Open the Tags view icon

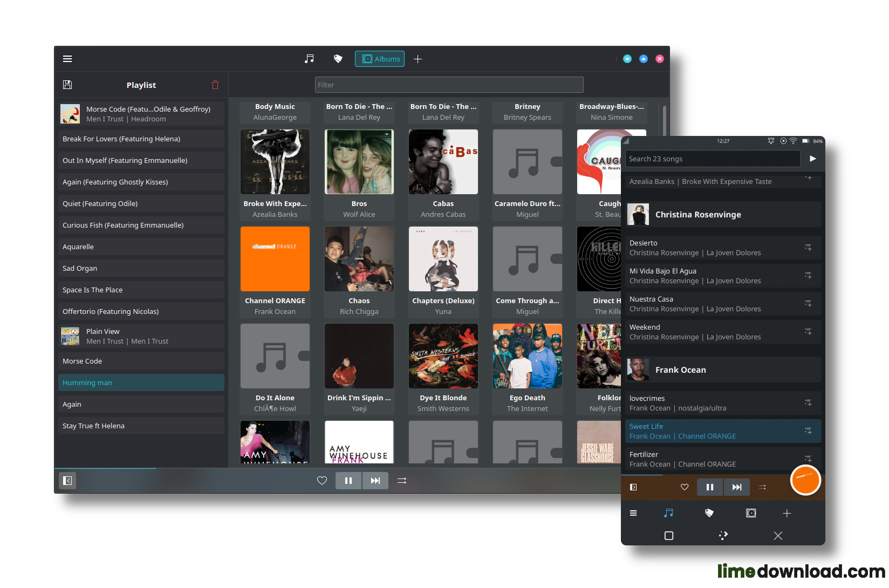tap(338, 59)
